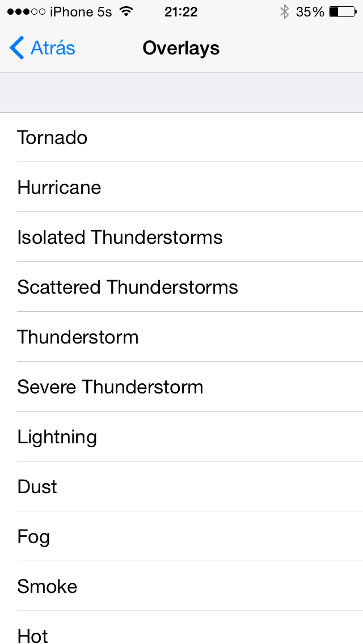The height and width of the screenshot is (644, 363).
Task: Go back via the Atrás link
Action: click(53, 48)
